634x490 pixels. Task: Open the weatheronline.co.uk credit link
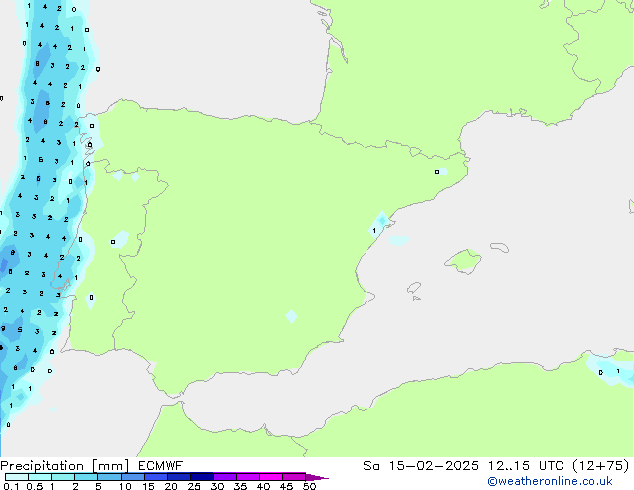click(x=550, y=481)
